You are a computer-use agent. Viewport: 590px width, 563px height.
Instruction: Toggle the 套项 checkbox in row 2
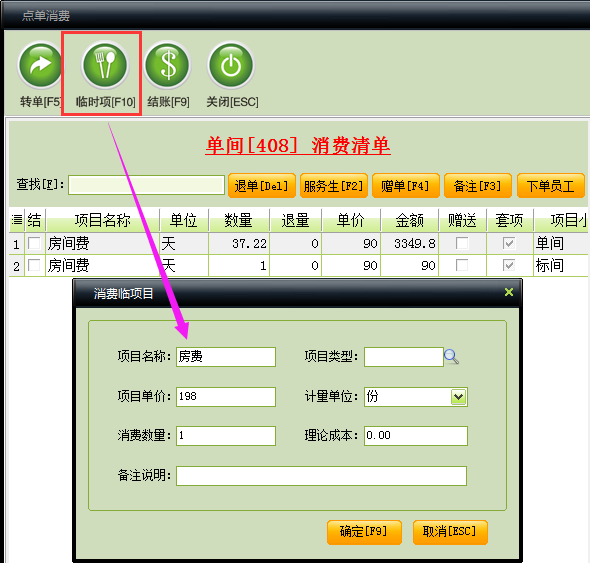click(x=509, y=265)
